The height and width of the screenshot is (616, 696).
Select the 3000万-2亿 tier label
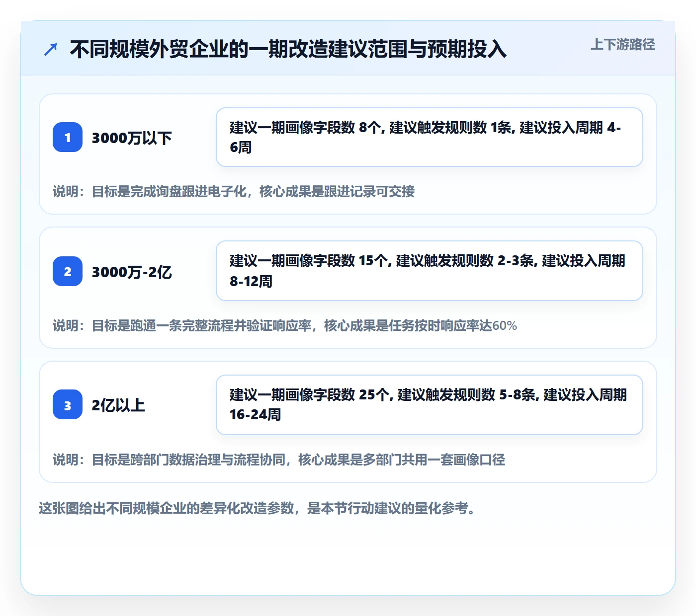point(132,272)
